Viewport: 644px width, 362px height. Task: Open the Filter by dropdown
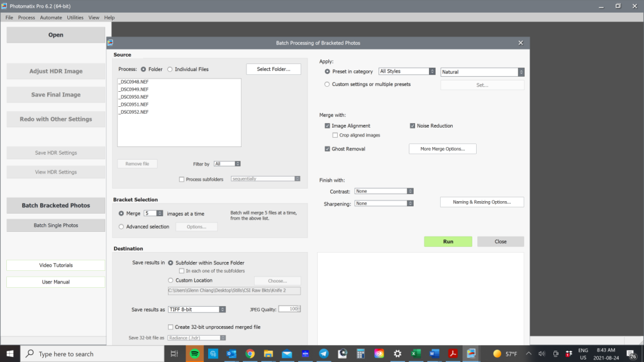click(227, 164)
